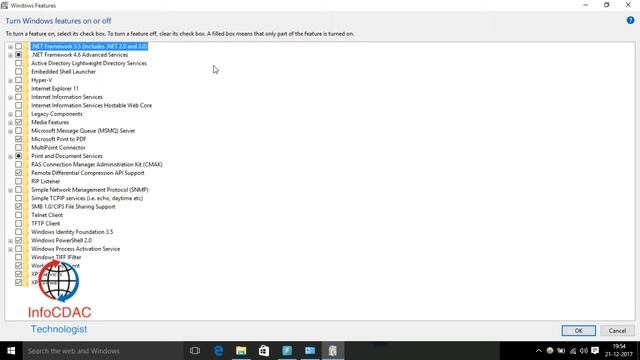Click the Windows Features title bar icon
This screenshot has height=360, width=640.
(4, 5)
